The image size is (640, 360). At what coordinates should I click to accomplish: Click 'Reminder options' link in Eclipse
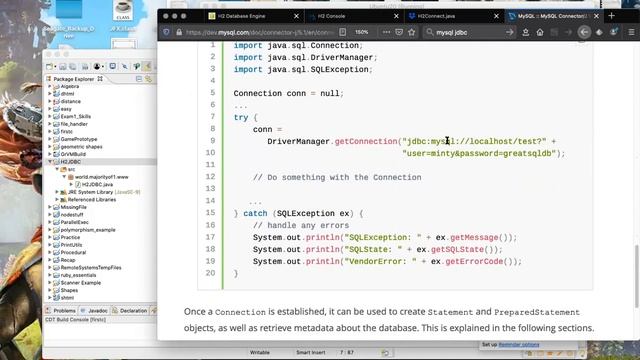(519, 344)
